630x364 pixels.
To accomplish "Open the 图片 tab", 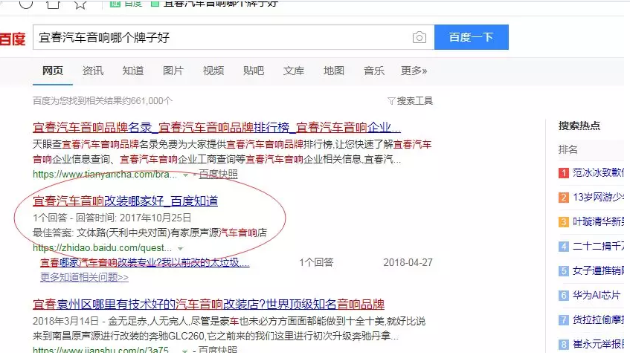I will click(173, 71).
